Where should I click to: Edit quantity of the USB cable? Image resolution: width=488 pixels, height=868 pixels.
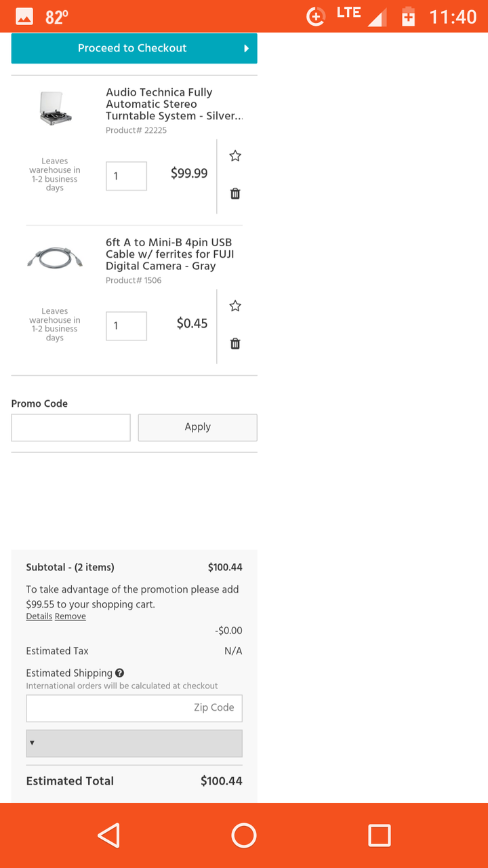126,326
